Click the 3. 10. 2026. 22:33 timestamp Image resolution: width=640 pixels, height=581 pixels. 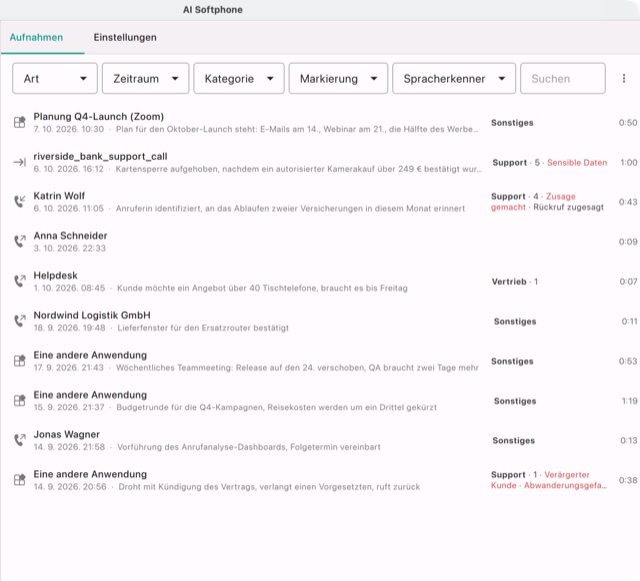pyautogui.click(x=69, y=248)
